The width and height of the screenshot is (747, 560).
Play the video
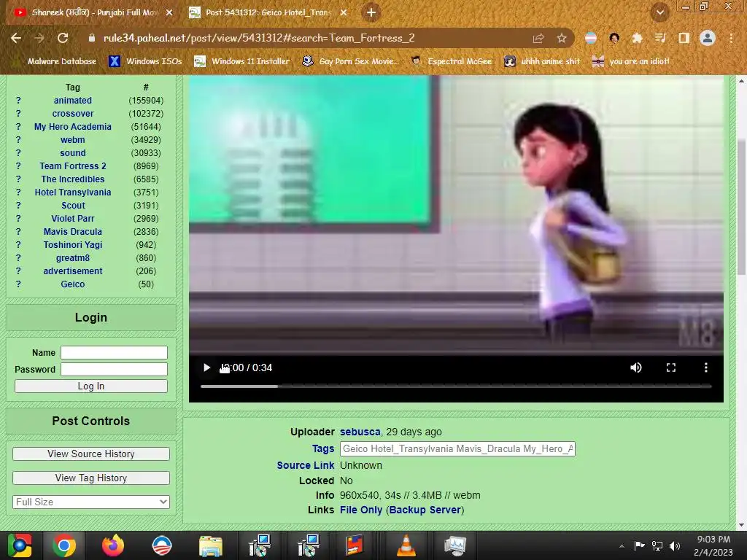[x=206, y=367]
